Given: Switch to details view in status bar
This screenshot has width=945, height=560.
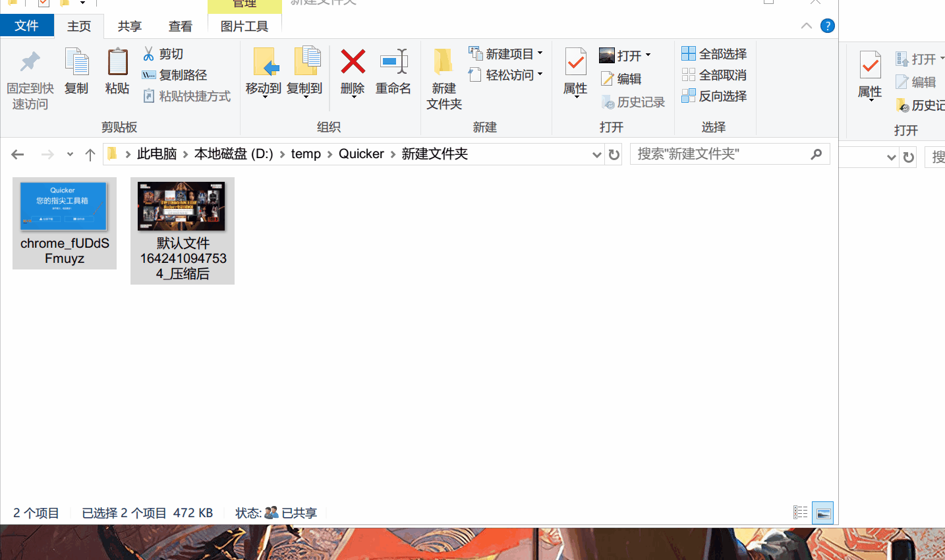Looking at the screenshot, I should [801, 513].
